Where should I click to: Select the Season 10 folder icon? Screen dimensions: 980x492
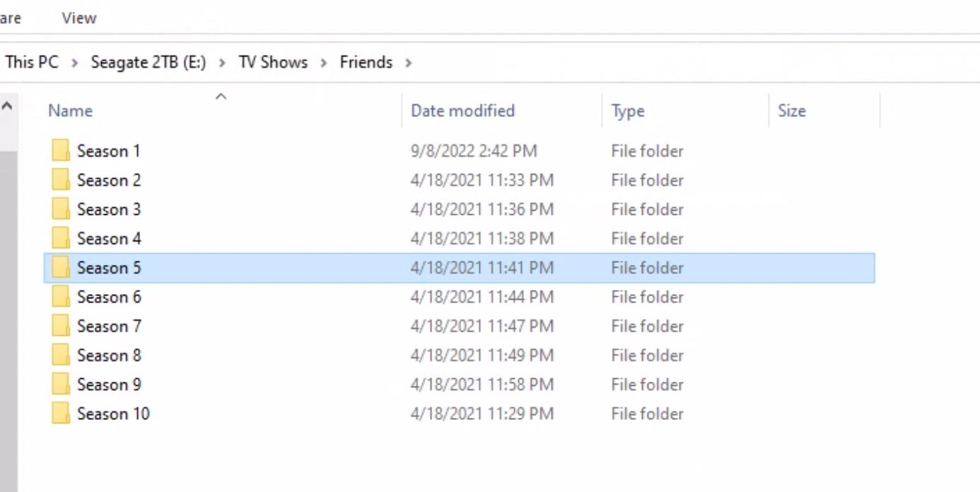click(61, 414)
